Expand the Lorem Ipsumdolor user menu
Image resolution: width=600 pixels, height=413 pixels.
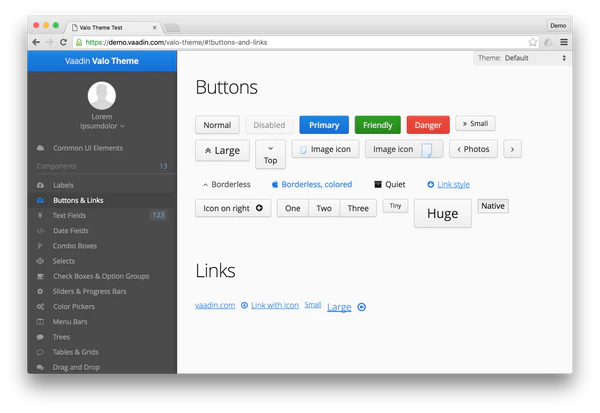pos(102,127)
